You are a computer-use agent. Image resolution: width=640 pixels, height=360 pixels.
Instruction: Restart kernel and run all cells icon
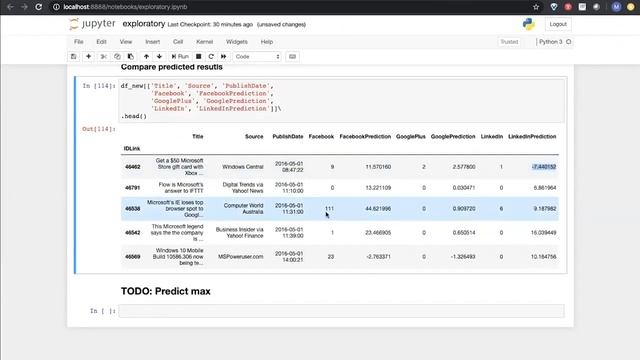pyautogui.click(x=224, y=56)
